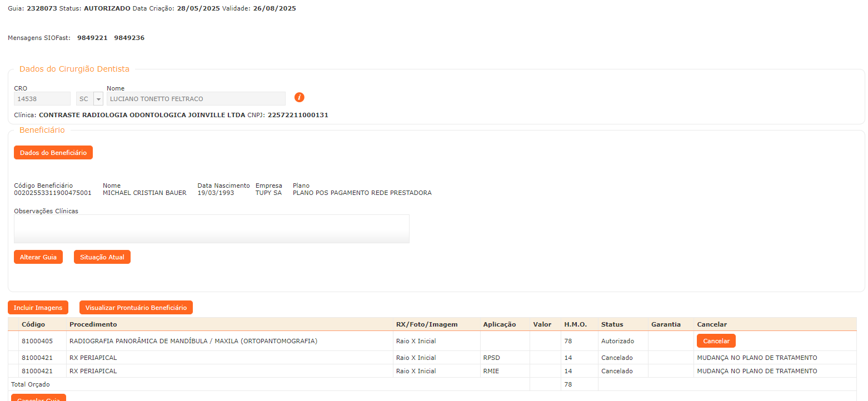Click the CRO field showing 14538
Screen dimensions: 868x401
[42, 99]
